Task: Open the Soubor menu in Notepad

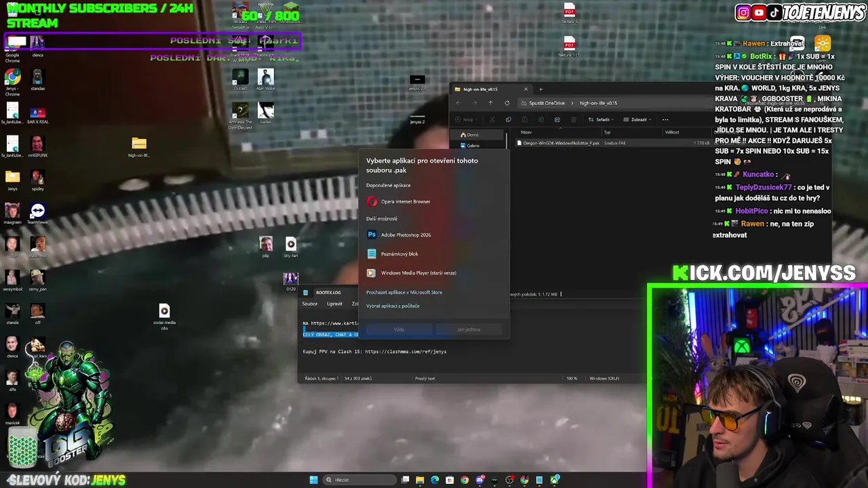Action: pos(309,304)
